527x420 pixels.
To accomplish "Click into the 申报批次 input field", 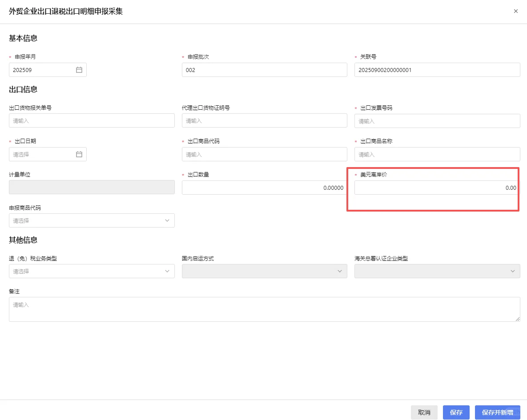I will [x=264, y=69].
